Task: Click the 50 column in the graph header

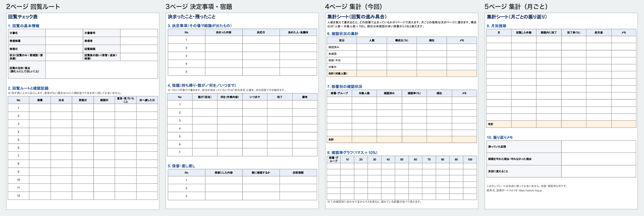Action: pos(402,159)
